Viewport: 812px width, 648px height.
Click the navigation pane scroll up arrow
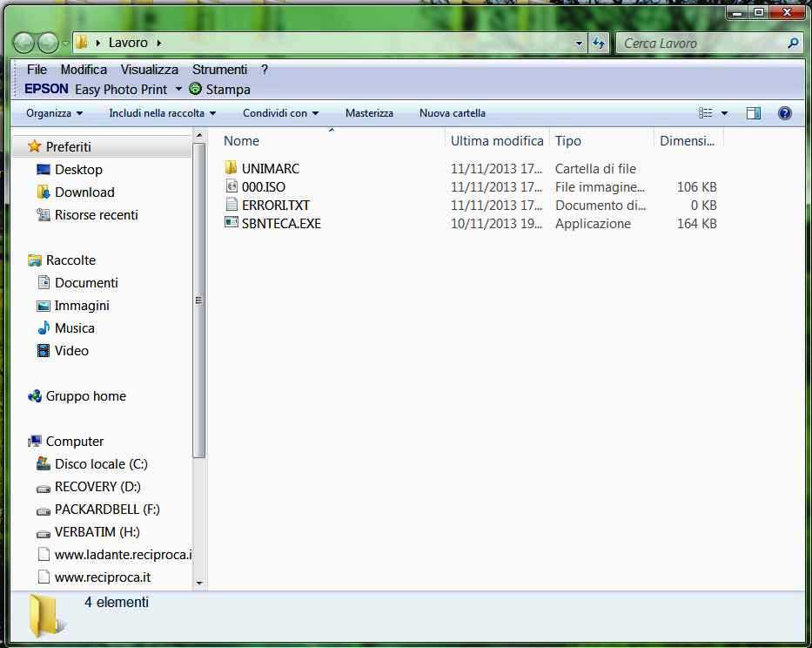coord(198,136)
